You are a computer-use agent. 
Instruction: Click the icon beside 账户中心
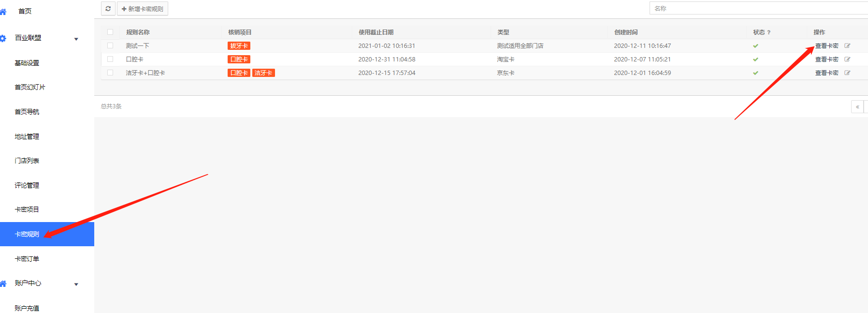point(3,283)
